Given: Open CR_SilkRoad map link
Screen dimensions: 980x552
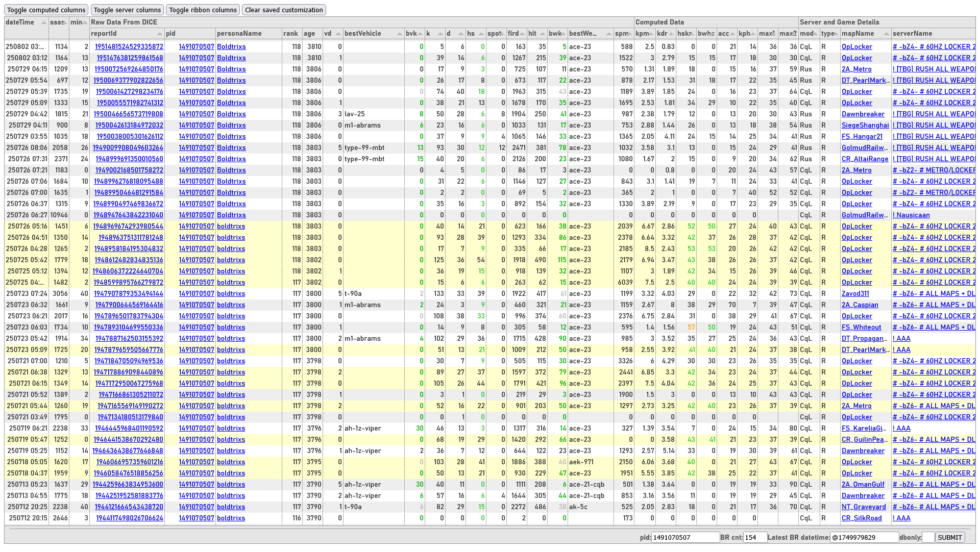Looking at the screenshot, I should 862,518.
